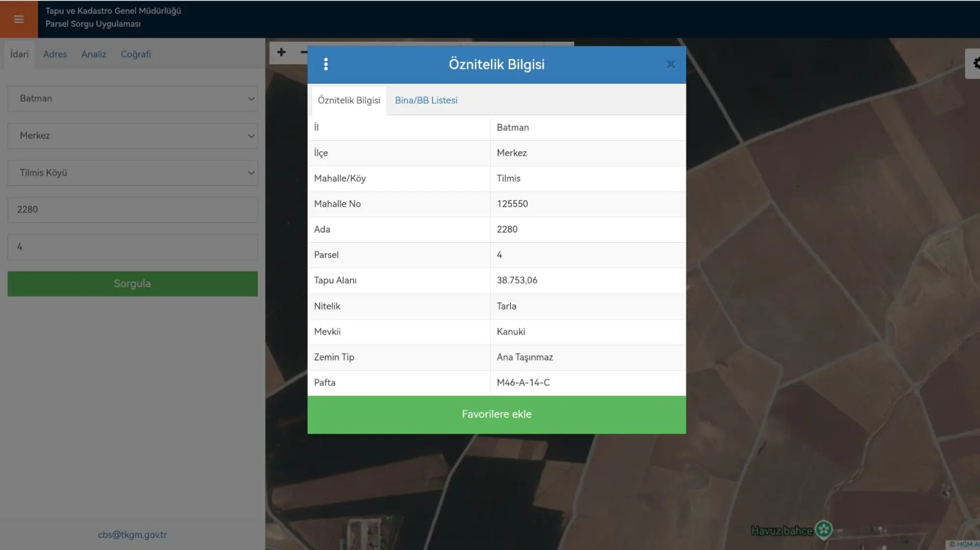
Task: Click the Zemin Tip value Ana Taşınmaz
Action: [525, 357]
